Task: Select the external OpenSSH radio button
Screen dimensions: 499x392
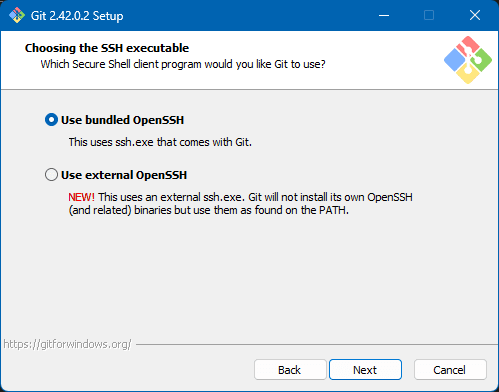Action: click(51, 175)
